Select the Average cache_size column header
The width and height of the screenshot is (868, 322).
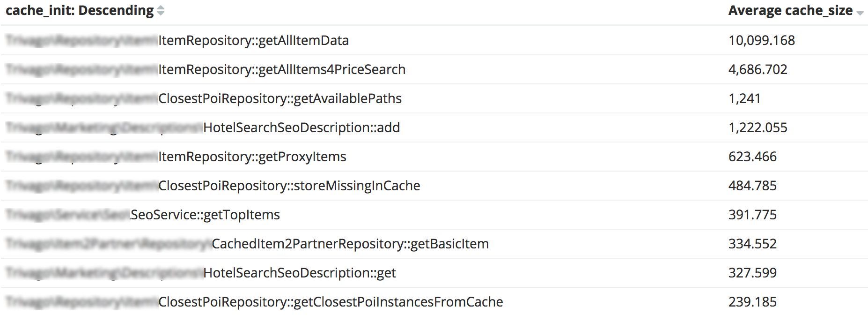[789, 9]
